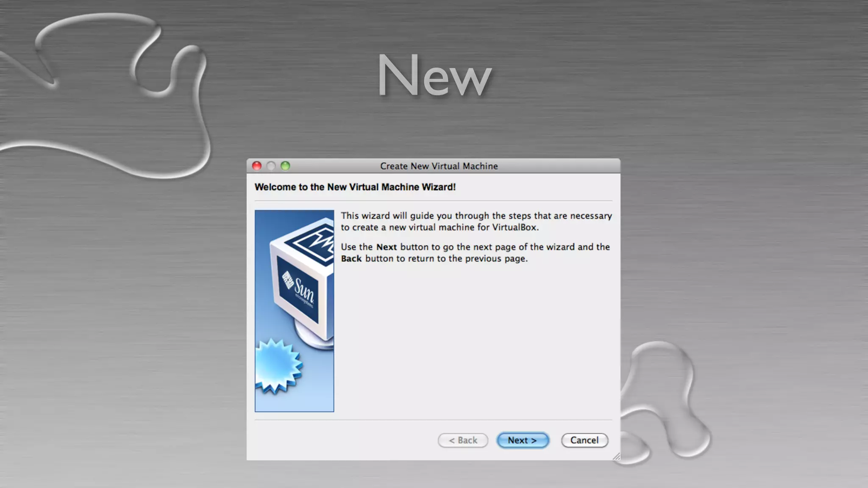868x488 pixels.
Task: Click the green zoom window button
Action: pos(285,166)
